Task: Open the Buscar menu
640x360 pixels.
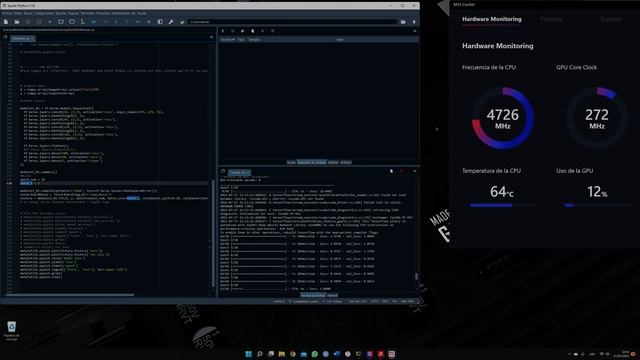Action: (x=28, y=13)
